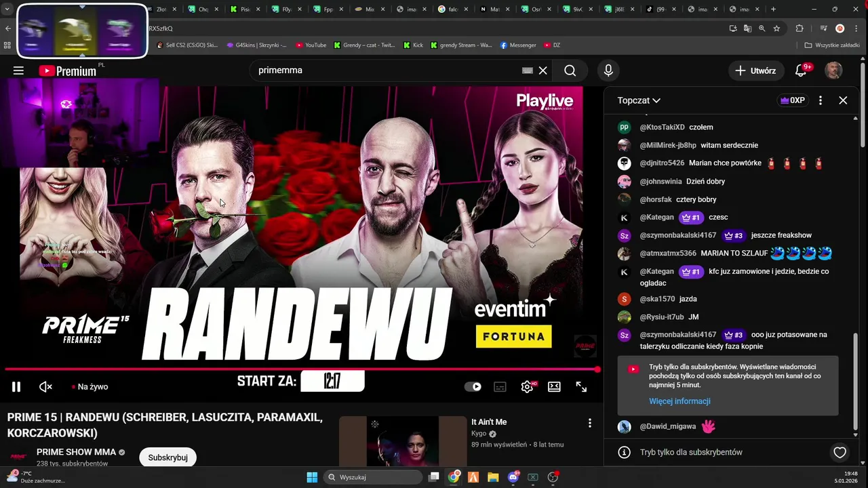
Task: Click the Utwórz create button
Action: point(756,70)
